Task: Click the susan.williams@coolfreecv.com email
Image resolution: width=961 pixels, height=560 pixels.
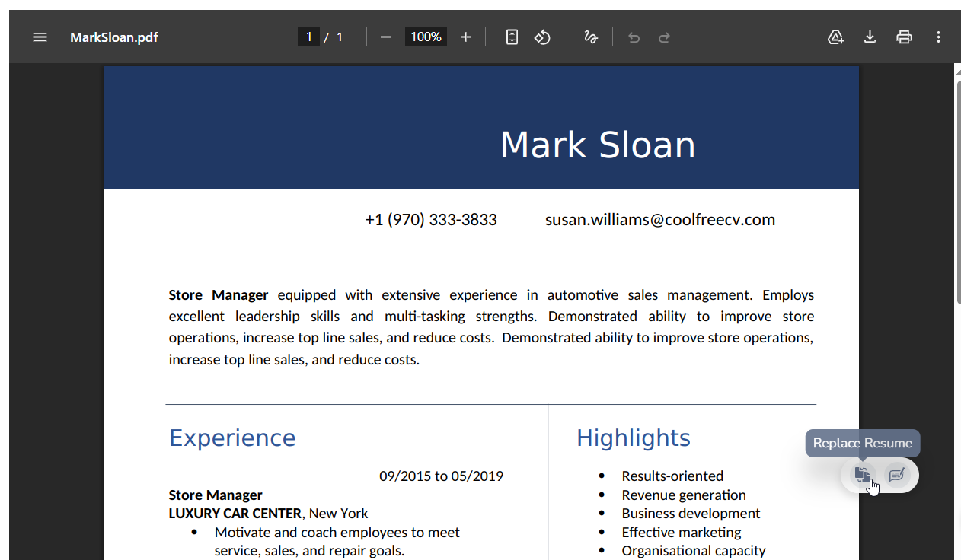Action: (x=659, y=220)
